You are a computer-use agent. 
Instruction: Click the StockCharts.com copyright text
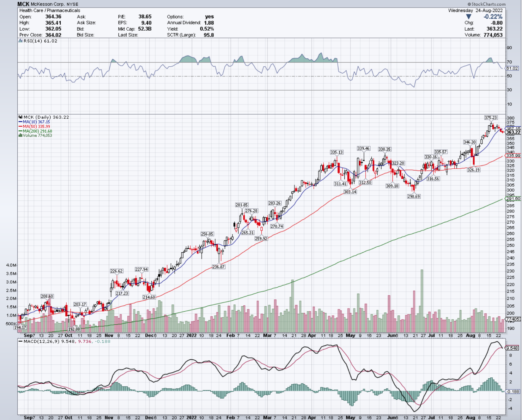coord(486,4)
